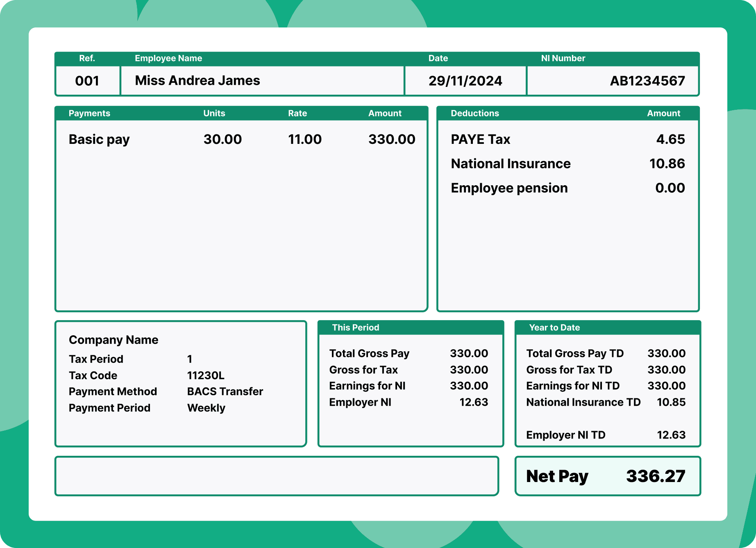Select This Period Total Gross Pay value
Screen dimensions: 756x548
point(469,353)
